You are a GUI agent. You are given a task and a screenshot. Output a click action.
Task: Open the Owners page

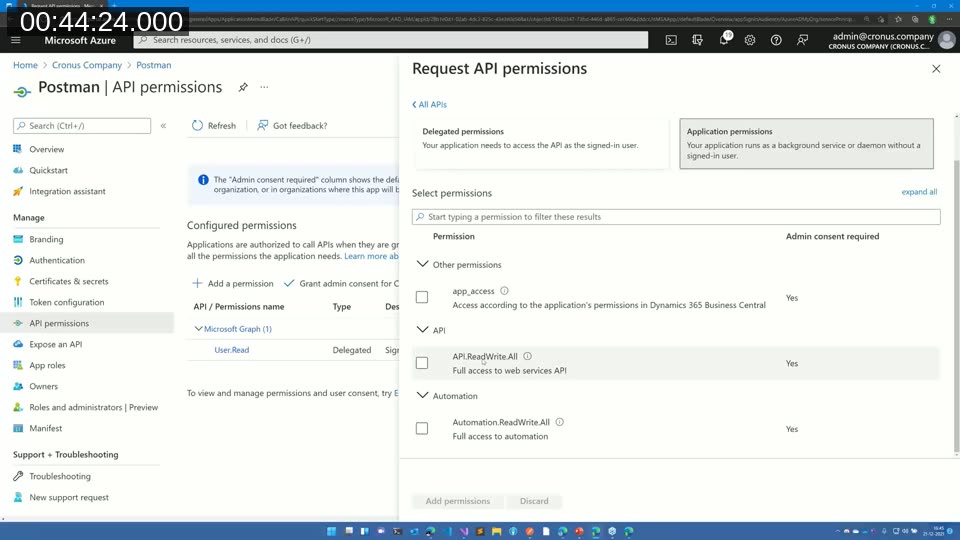click(x=43, y=386)
